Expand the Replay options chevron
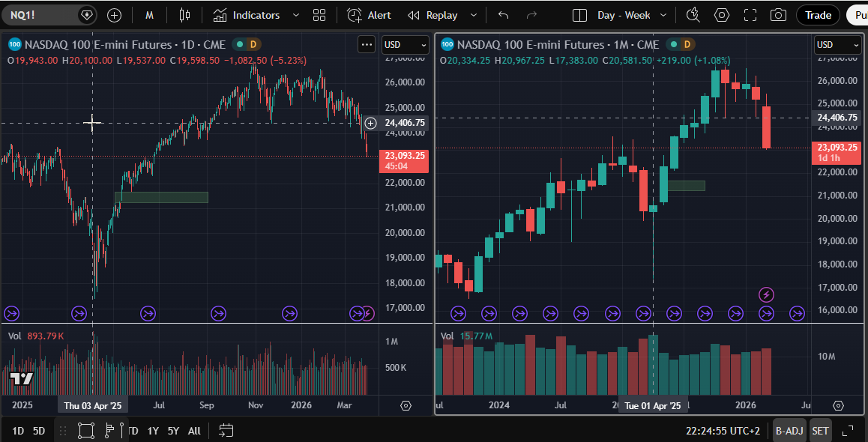Screen dimensions: 868x442 pyautogui.click(x=473, y=15)
